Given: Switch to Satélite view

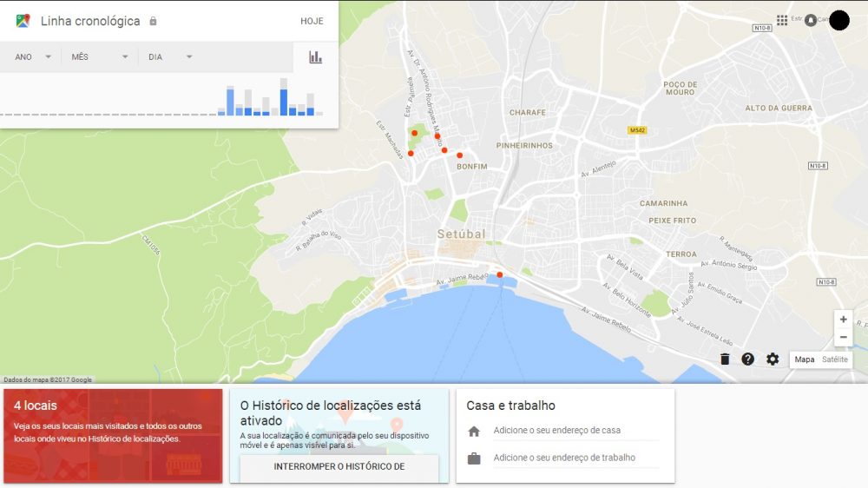Looking at the screenshot, I should point(835,359).
